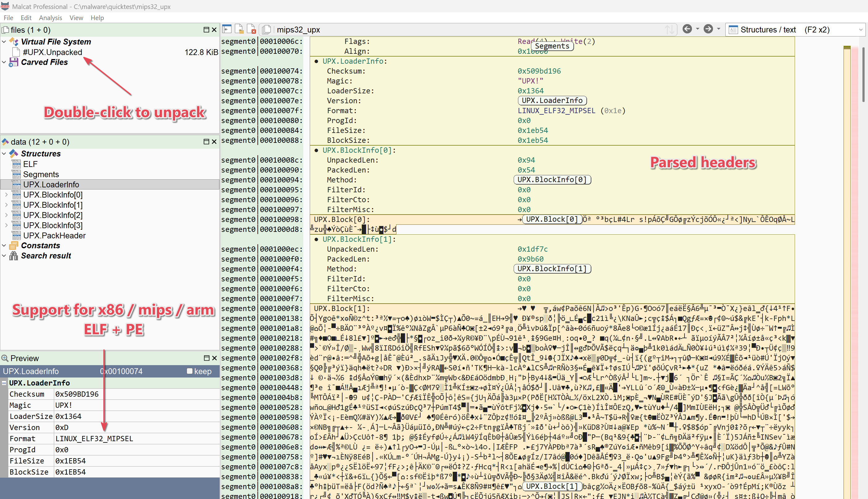Viewport: 868px width, 499px height.
Task: Collapse the Virtual File System node
Action: [4, 41]
